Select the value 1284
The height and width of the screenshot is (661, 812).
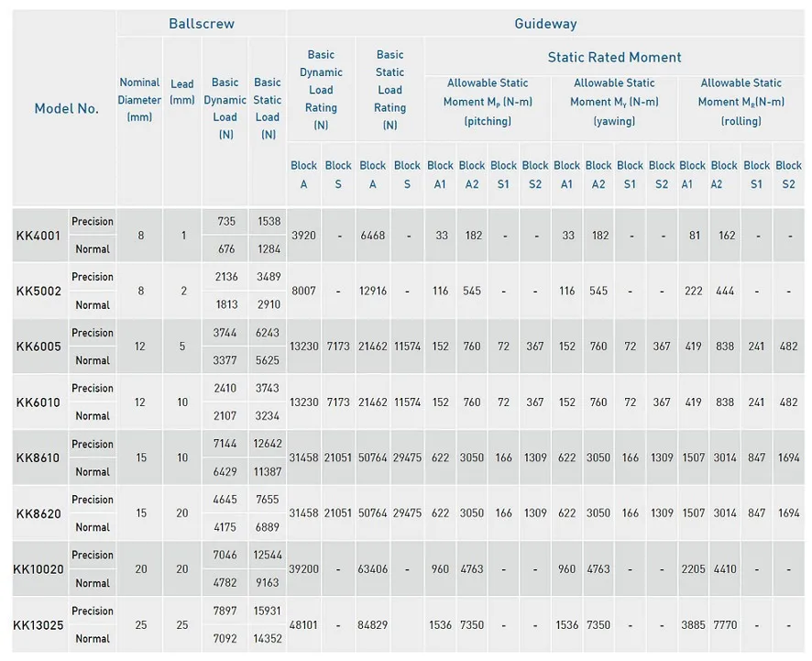(x=269, y=249)
